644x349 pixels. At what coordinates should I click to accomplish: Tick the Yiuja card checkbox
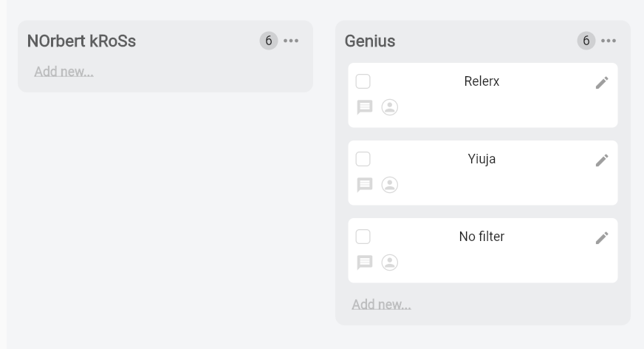tap(363, 159)
